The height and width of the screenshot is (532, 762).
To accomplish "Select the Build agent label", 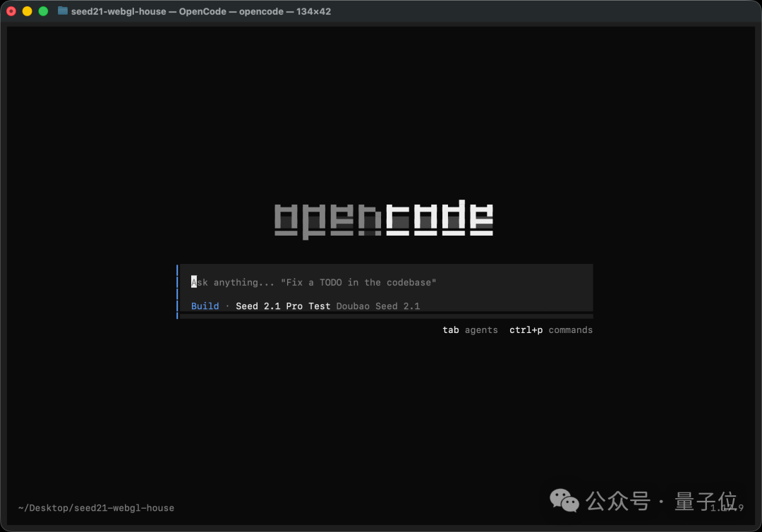I will tap(205, 306).
